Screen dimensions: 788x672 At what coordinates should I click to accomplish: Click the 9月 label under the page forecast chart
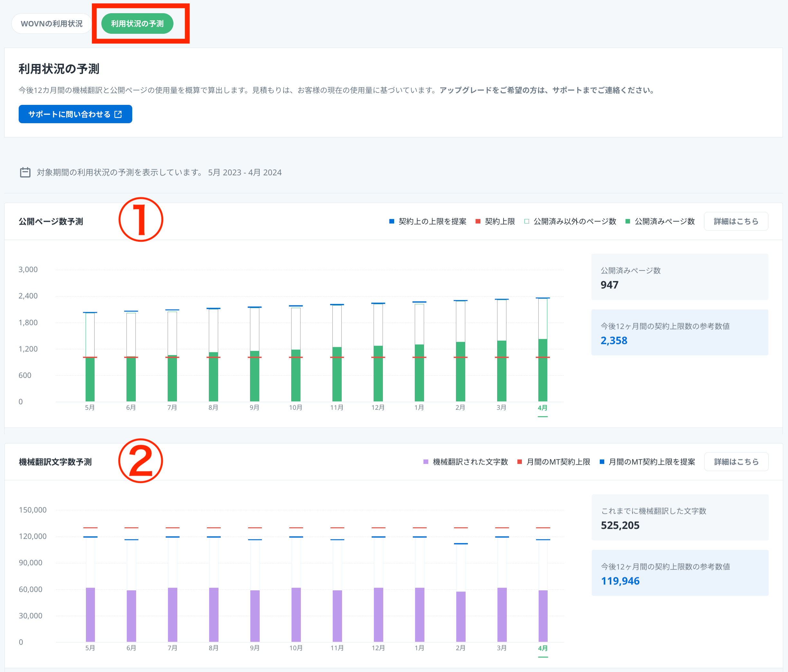[x=255, y=407]
